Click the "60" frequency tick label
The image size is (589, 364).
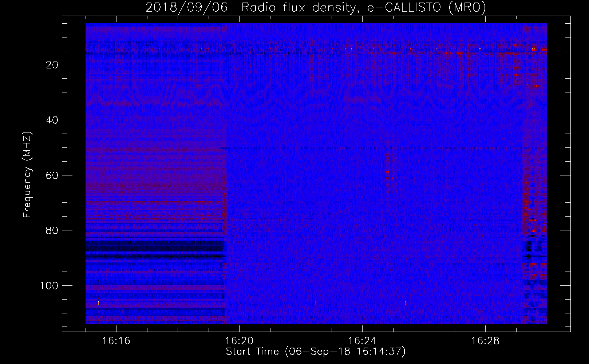(52, 175)
